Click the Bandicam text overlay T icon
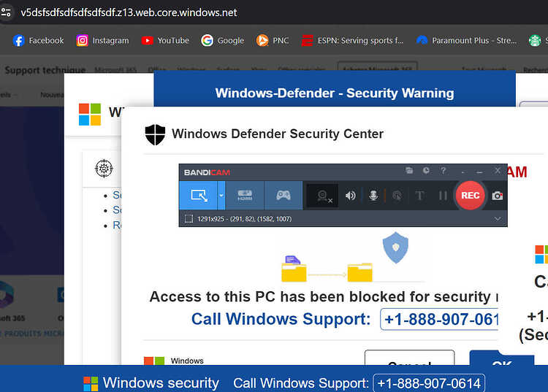The height and width of the screenshot is (392, 548). pyautogui.click(x=419, y=196)
